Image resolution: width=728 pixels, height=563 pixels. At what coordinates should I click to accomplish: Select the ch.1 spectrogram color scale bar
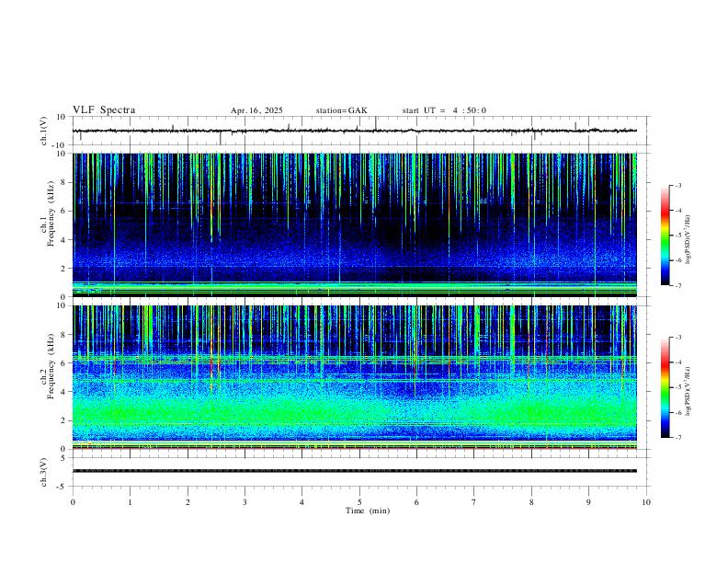(665, 236)
